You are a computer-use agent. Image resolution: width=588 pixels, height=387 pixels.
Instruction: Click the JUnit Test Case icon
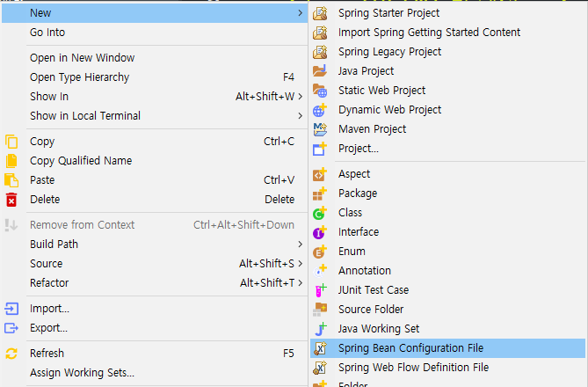coord(320,290)
